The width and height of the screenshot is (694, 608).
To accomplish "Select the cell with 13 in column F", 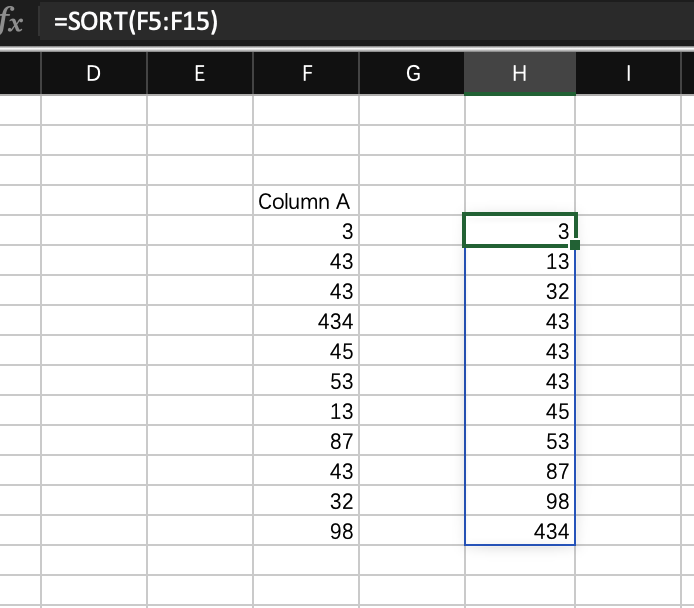I will click(x=306, y=412).
